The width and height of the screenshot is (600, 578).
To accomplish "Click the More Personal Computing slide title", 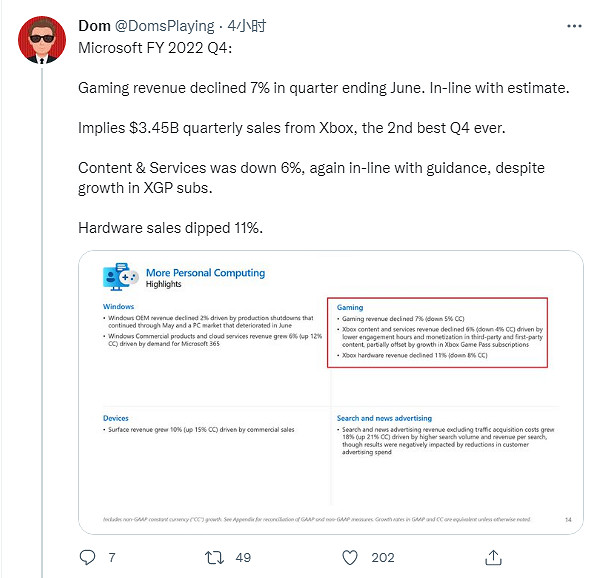I will [x=205, y=272].
